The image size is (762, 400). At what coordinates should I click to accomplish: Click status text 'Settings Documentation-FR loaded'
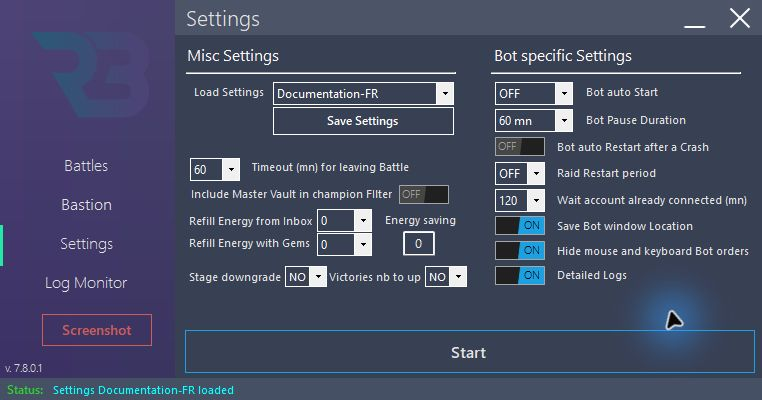point(143,390)
